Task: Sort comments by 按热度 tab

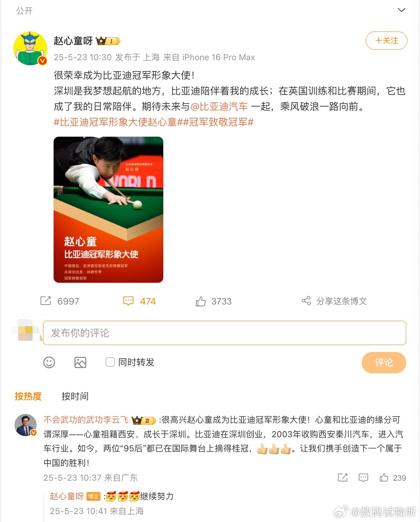Action: pos(28,396)
